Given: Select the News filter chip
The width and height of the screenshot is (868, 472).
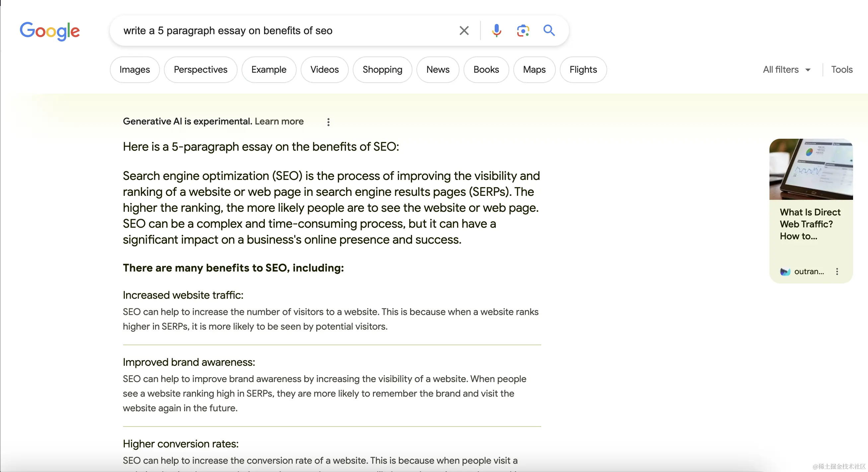Looking at the screenshot, I should 437,70.
